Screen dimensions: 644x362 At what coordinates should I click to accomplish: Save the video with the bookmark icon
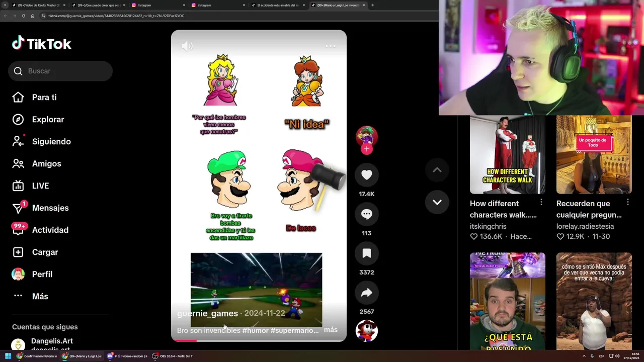pos(366,253)
